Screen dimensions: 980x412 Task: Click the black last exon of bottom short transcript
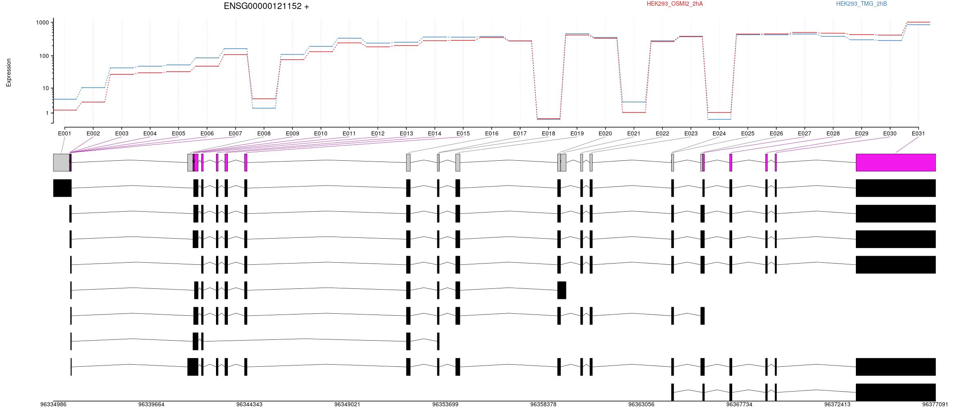click(x=896, y=392)
